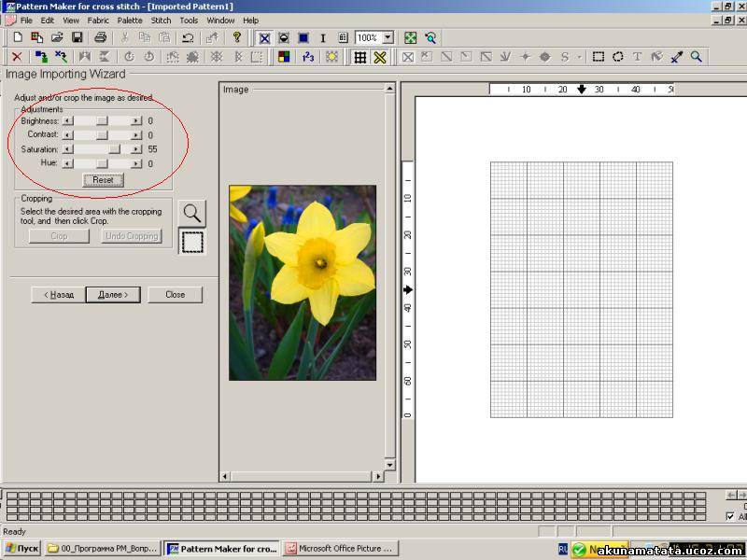Click the Brightness slider thumb
Image resolution: width=747 pixels, height=560 pixels.
[102, 121]
